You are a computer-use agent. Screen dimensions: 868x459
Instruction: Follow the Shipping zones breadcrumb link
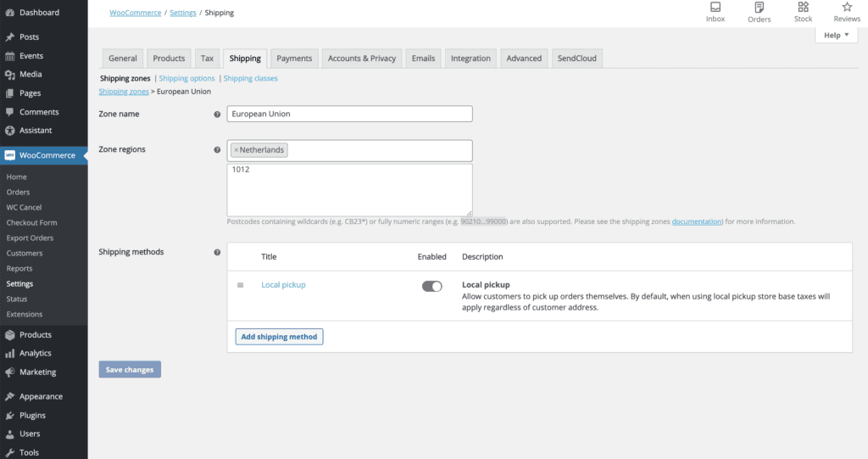[x=124, y=92]
